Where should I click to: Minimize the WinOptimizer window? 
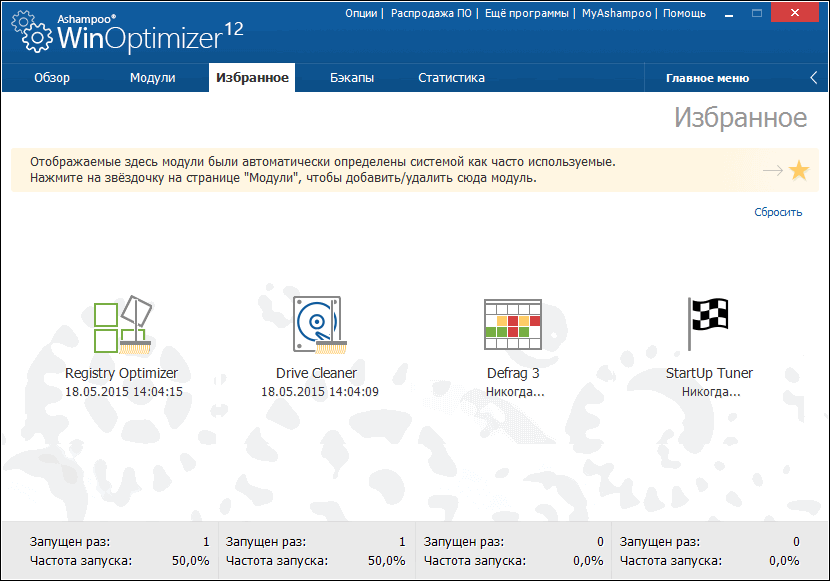pos(729,13)
